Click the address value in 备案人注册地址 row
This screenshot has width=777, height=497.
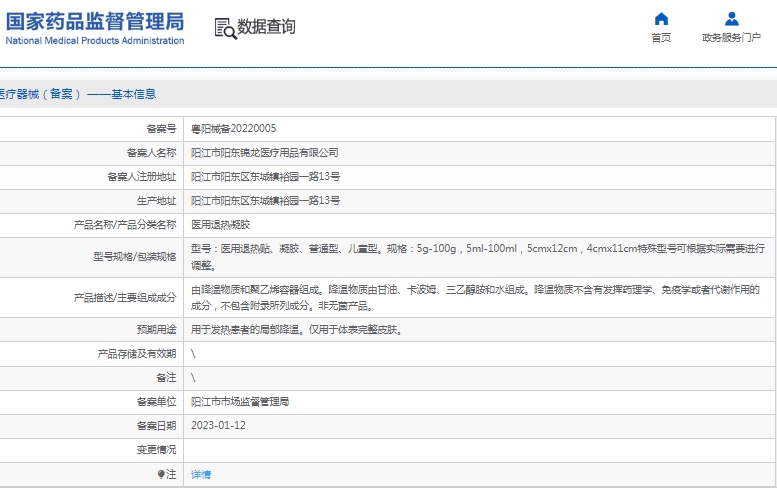(x=266, y=177)
